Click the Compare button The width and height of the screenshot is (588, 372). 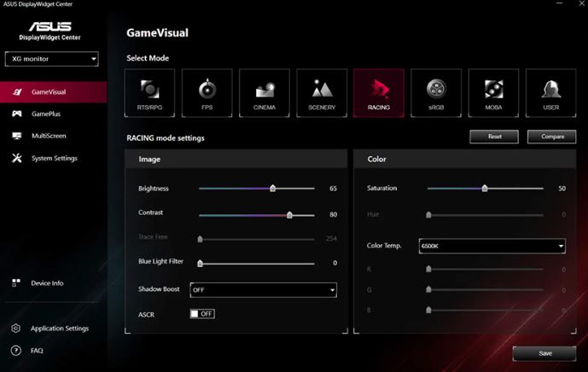[551, 137]
